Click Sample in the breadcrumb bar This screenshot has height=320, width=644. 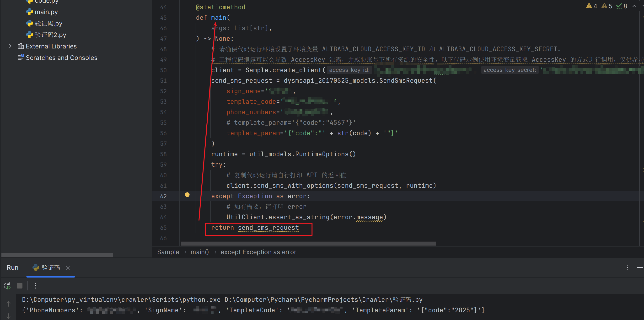coord(168,252)
